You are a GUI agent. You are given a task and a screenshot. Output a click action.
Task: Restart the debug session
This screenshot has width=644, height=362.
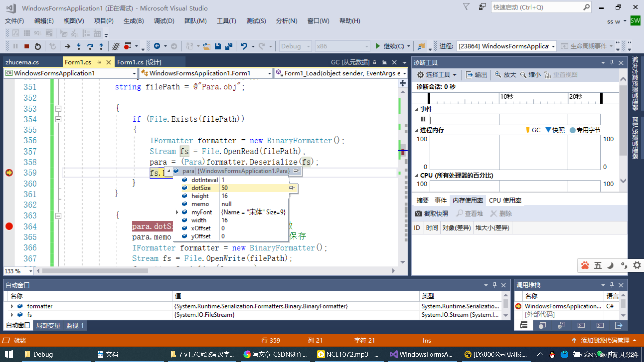tap(37, 46)
